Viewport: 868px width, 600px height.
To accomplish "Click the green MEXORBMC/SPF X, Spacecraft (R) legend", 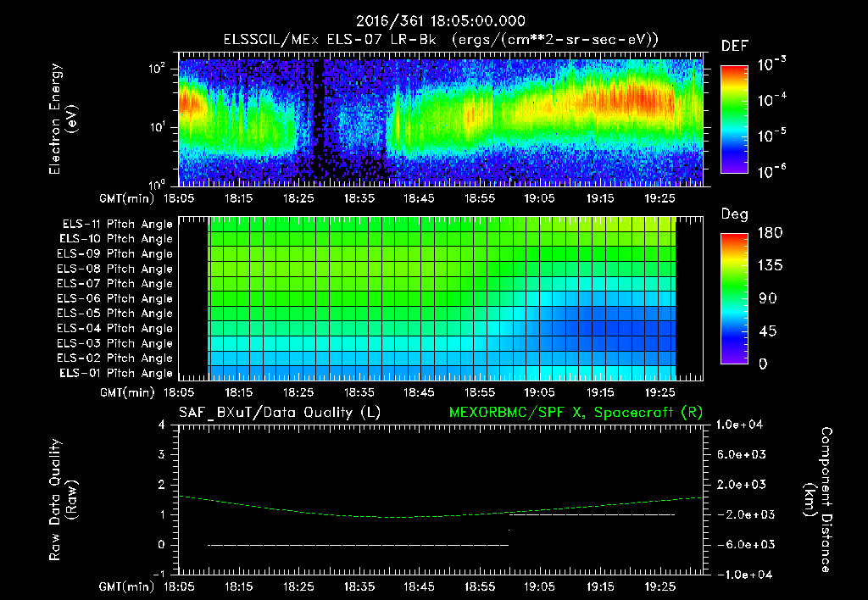I will click(576, 413).
